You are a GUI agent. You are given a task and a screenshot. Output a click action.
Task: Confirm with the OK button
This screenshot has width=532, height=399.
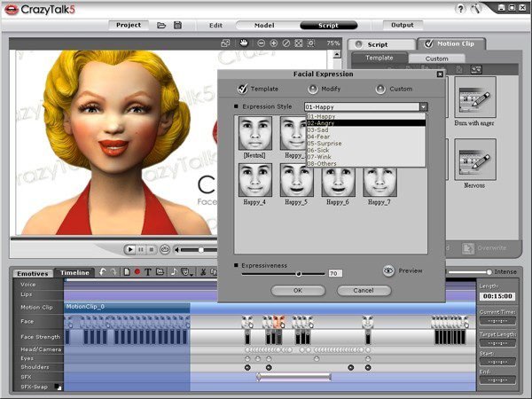point(298,291)
